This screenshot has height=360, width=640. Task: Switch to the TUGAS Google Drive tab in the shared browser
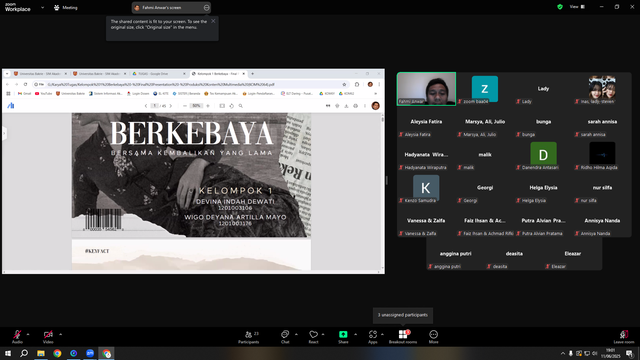(158, 74)
